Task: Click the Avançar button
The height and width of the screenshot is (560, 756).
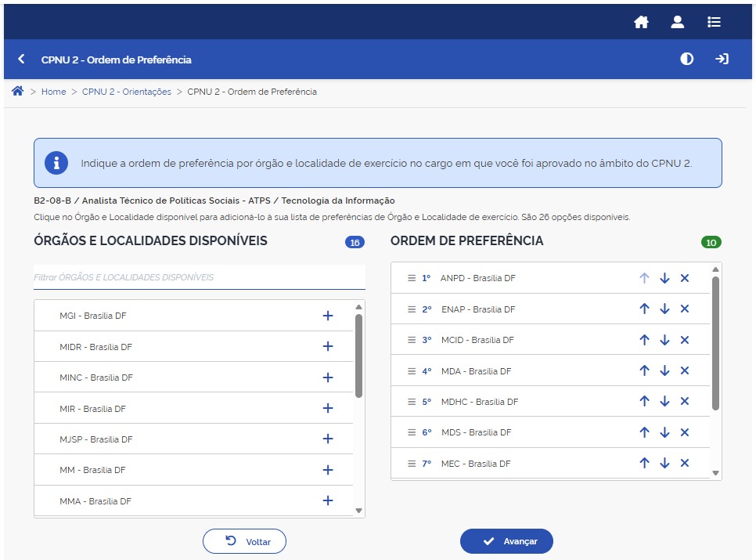Action: [x=506, y=541]
